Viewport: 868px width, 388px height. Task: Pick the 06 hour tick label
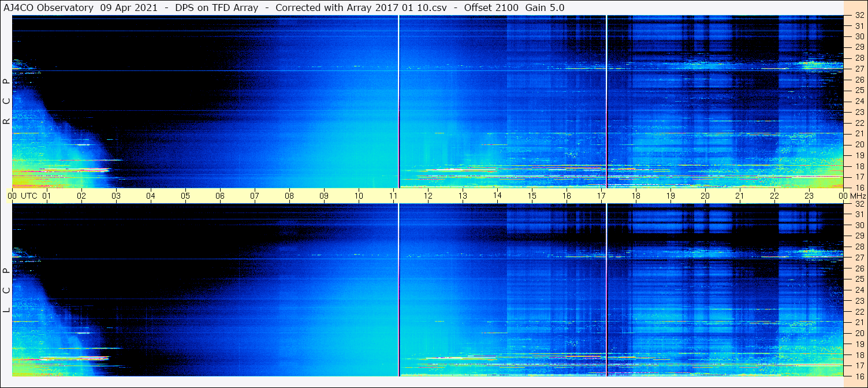click(220, 196)
